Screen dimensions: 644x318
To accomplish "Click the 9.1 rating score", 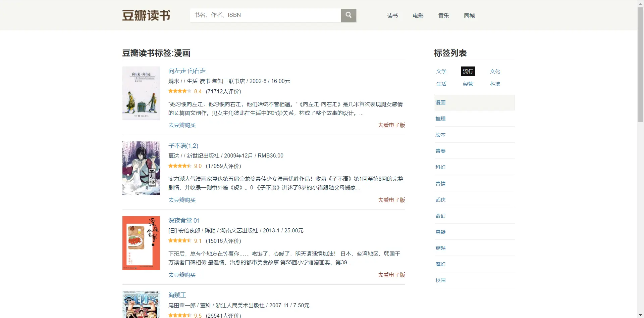I will coord(198,241).
